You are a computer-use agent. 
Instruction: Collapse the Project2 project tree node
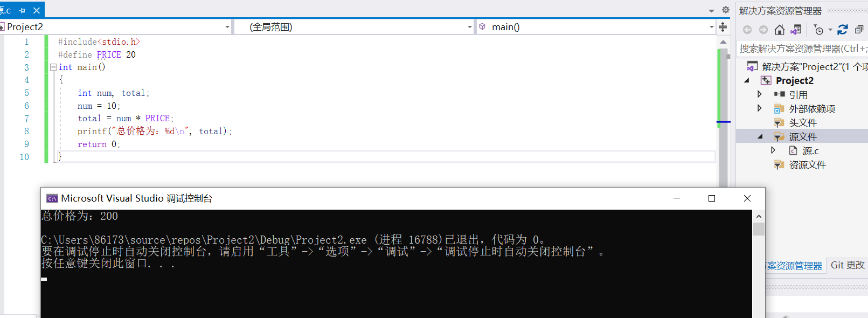[x=747, y=81]
